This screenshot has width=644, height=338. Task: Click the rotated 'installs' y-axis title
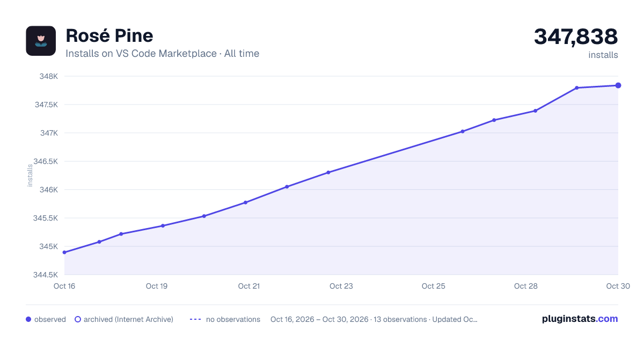click(30, 175)
